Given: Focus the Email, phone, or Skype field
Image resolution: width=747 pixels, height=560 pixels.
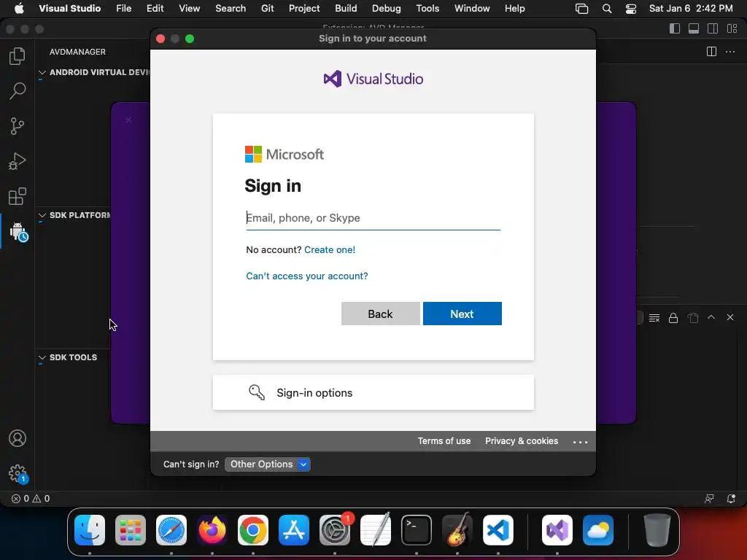Looking at the screenshot, I should [x=373, y=218].
